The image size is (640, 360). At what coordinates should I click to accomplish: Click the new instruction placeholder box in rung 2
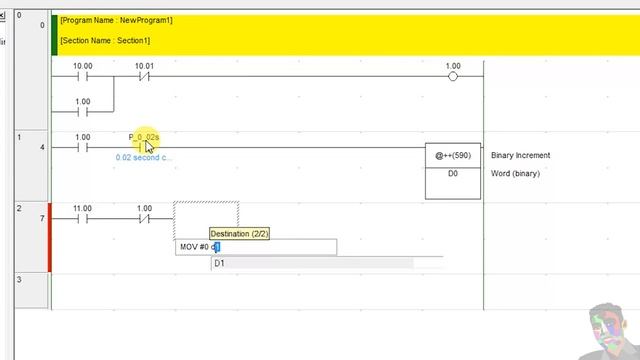(206, 220)
